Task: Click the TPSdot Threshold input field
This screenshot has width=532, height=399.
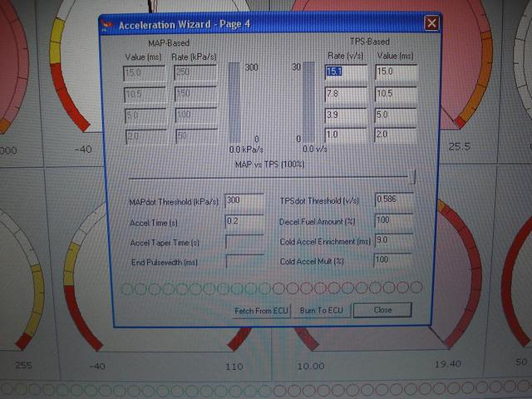Action: [x=394, y=199]
